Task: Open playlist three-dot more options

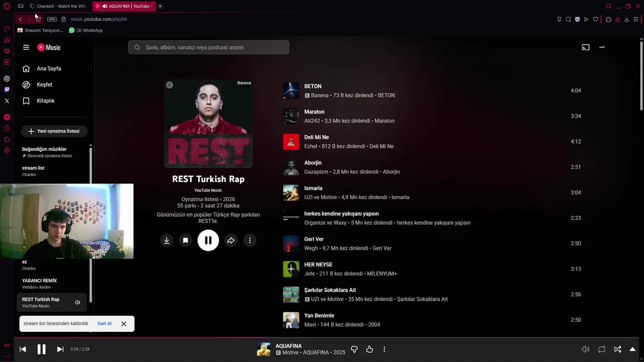Action: tap(250, 240)
